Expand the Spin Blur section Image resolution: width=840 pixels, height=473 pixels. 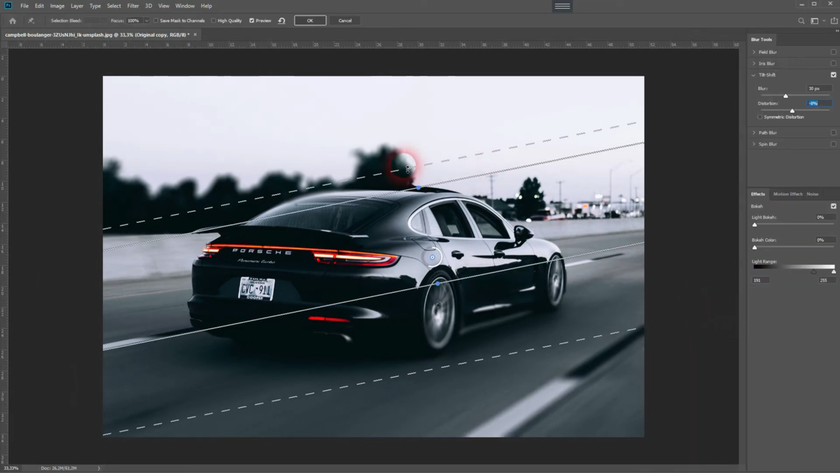coord(754,144)
